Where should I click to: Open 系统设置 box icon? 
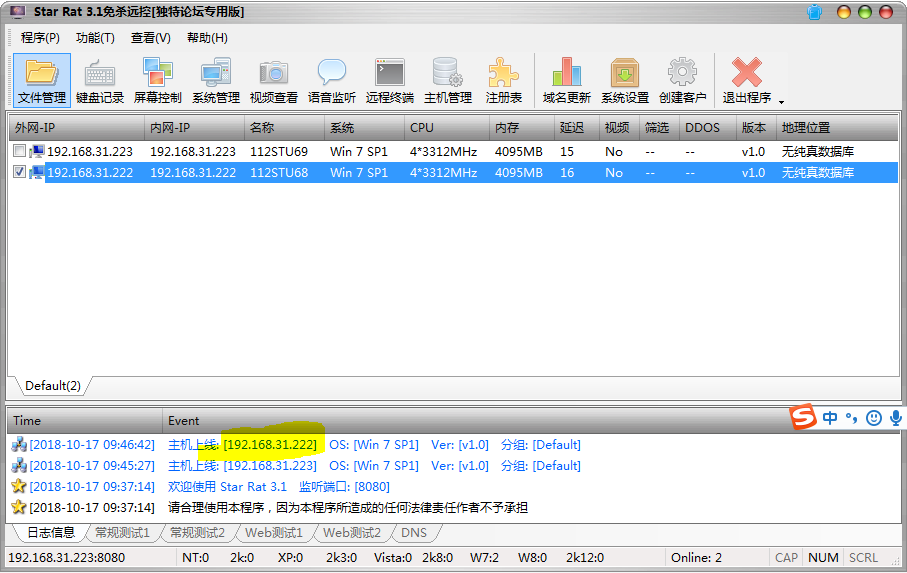625,73
